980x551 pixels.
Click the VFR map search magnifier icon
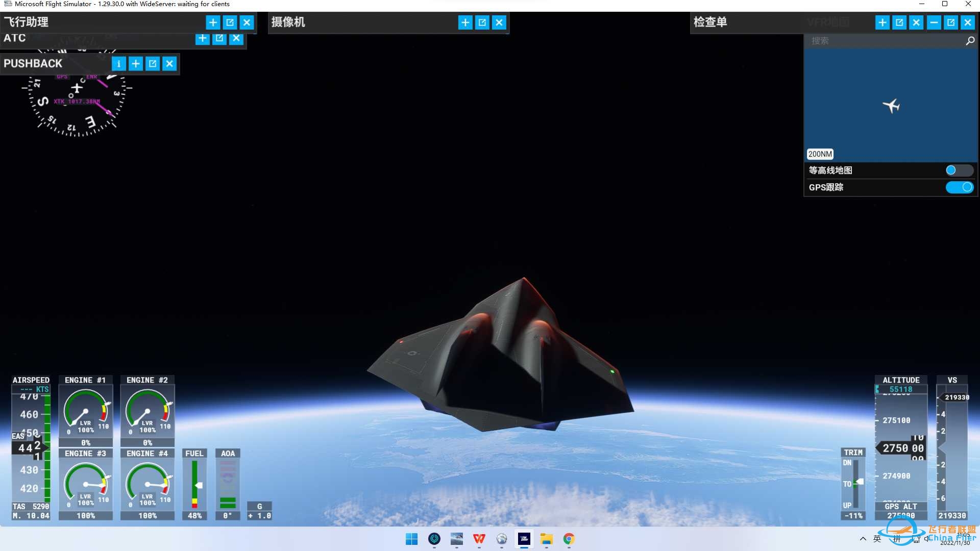(970, 41)
